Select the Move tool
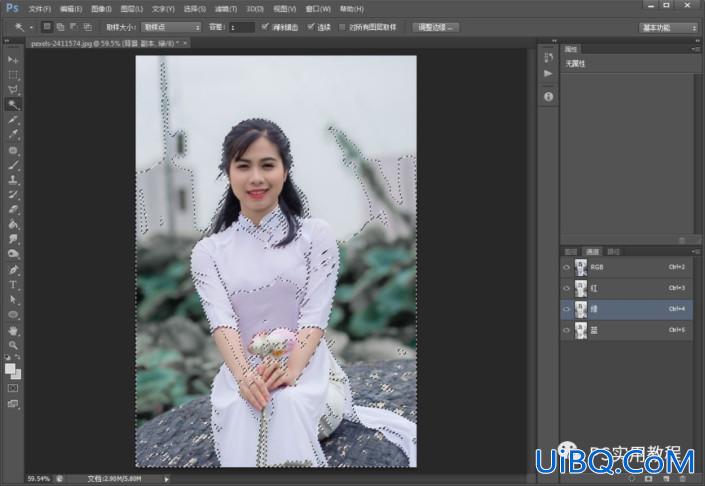This screenshot has height=486, width=705. 13,59
